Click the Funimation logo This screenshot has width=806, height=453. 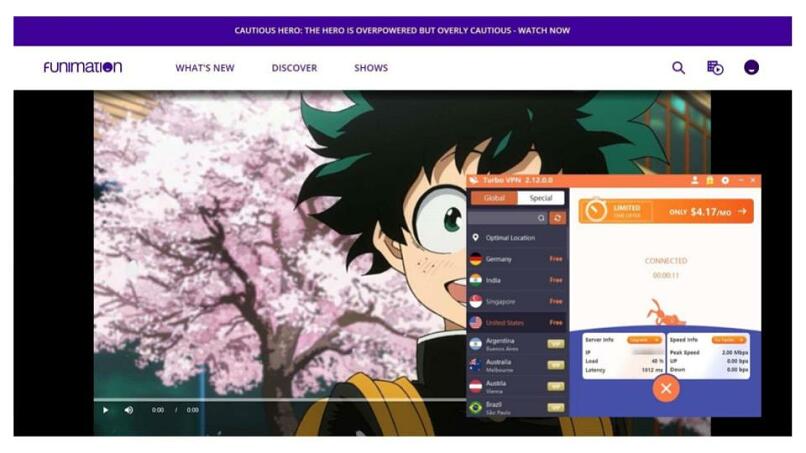pyautogui.click(x=83, y=67)
